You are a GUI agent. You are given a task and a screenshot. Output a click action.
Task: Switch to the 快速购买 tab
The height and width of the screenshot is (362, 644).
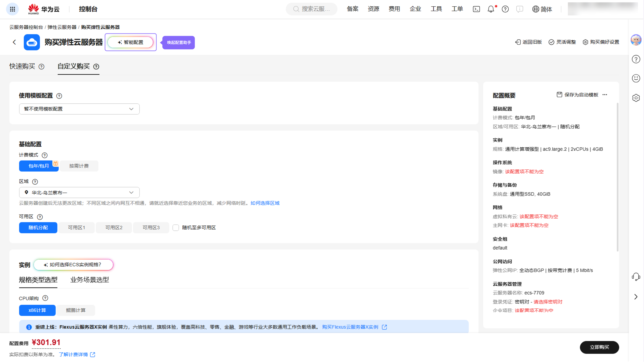point(22,66)
